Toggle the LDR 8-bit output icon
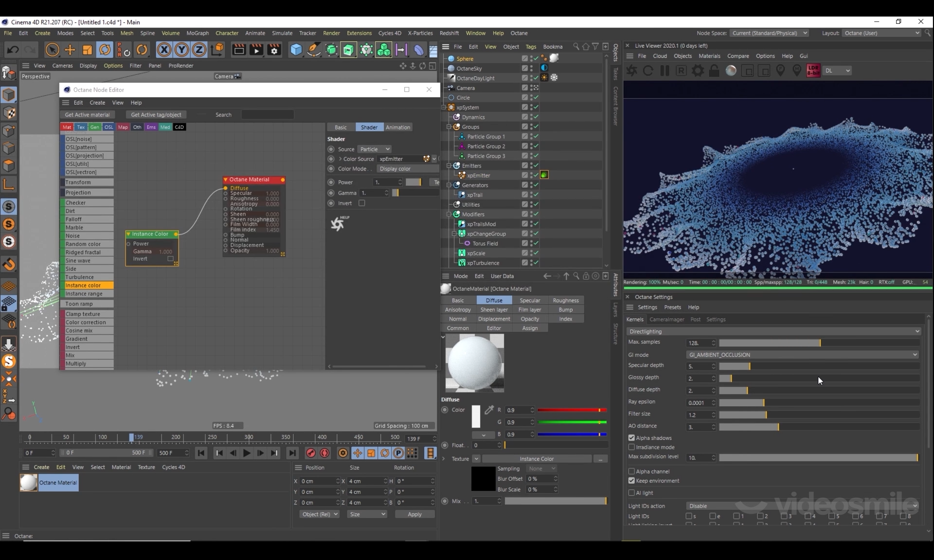Image resolution: width=934 pixels, height=560 pixels. pyautogui.click(x=813, y=71)
